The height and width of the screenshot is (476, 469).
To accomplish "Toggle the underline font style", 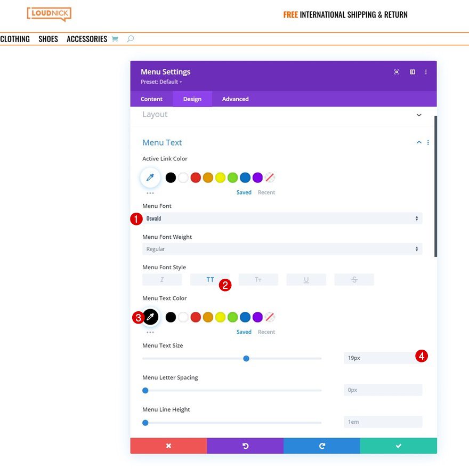I will coord(306,279).
